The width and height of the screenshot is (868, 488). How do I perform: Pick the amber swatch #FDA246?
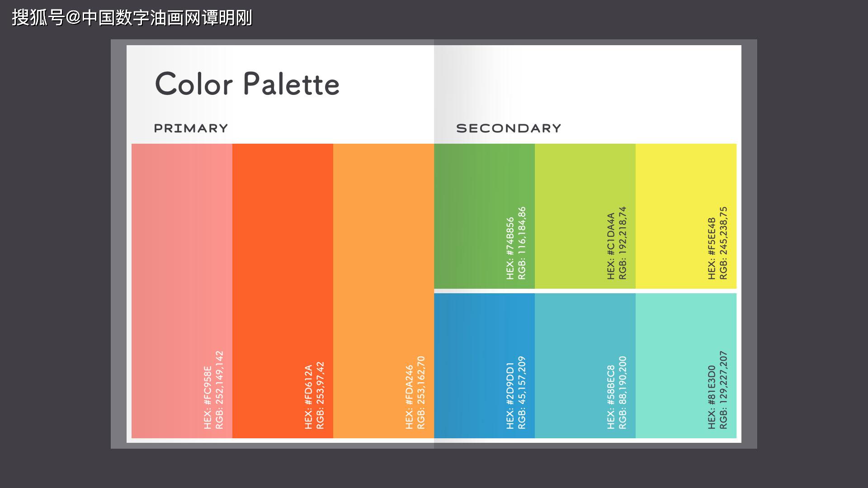[383, 291]
